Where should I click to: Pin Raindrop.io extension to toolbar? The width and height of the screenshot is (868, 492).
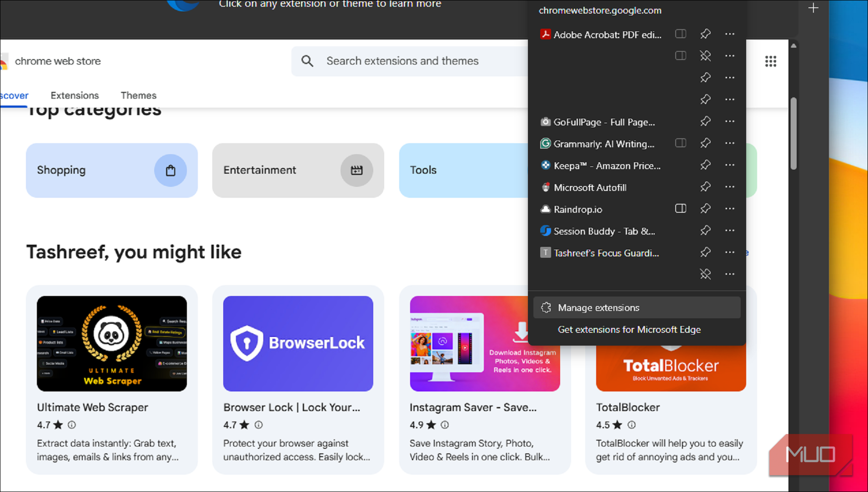705,209
